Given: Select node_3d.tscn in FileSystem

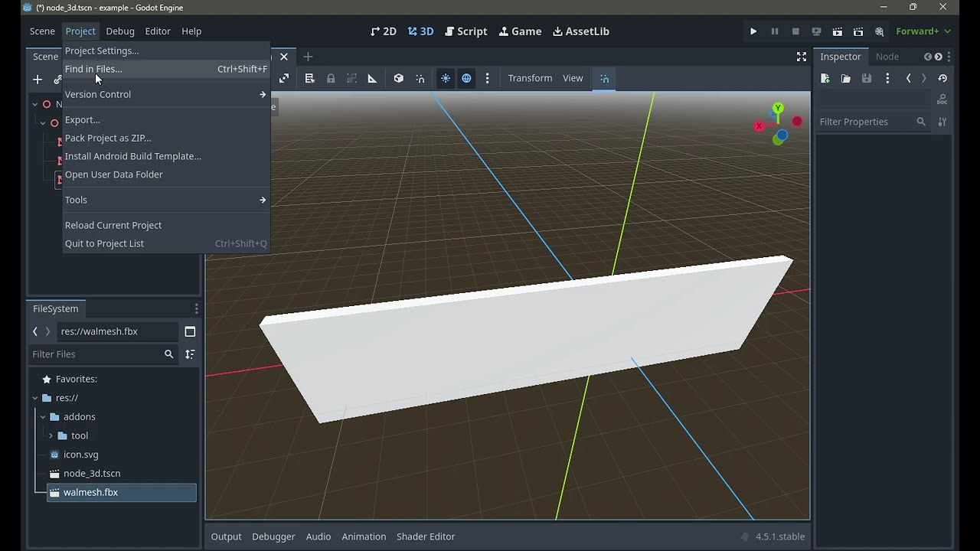Looking at the screenshot, I should pos(92,474).
